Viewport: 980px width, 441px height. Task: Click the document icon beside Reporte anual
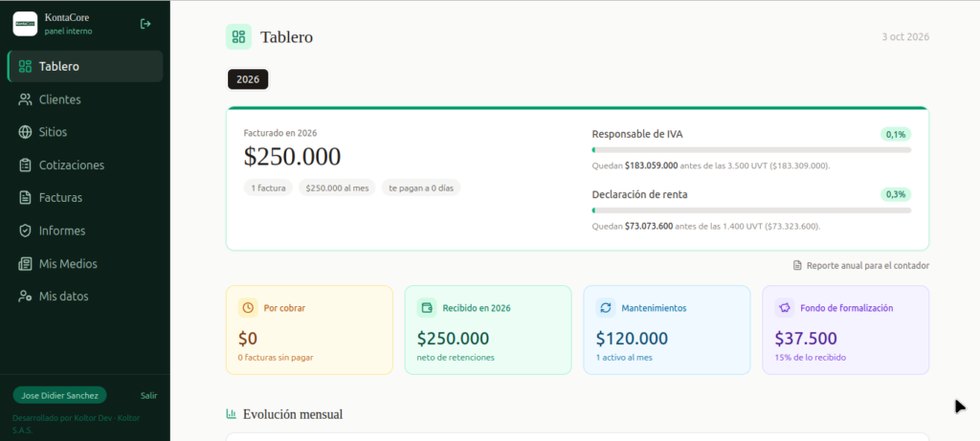[797, 266]
